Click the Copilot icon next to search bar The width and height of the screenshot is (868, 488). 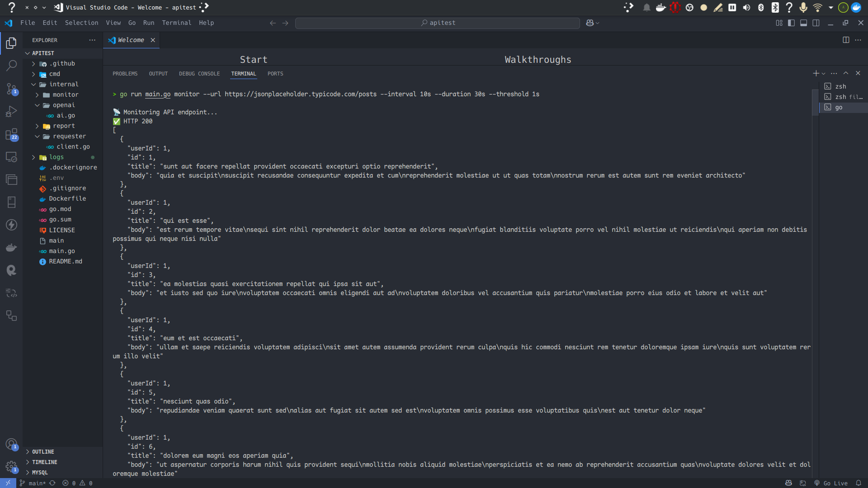[x=590, y=23]
